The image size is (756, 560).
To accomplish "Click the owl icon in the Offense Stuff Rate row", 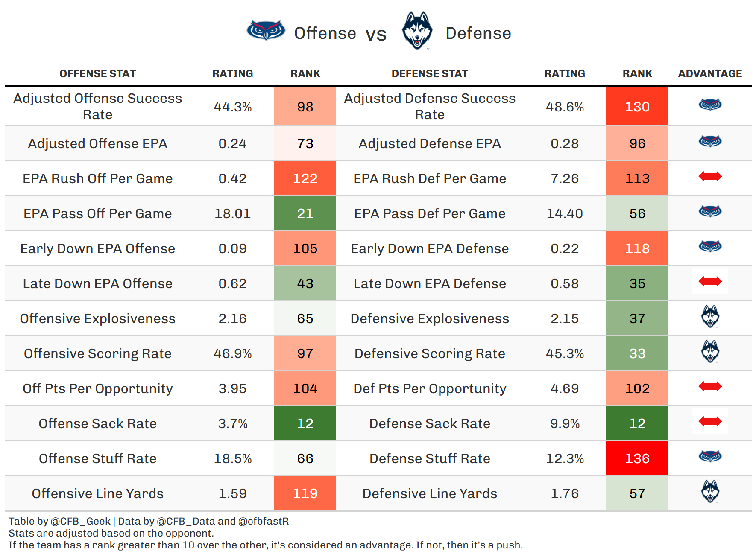I will 710,456.
